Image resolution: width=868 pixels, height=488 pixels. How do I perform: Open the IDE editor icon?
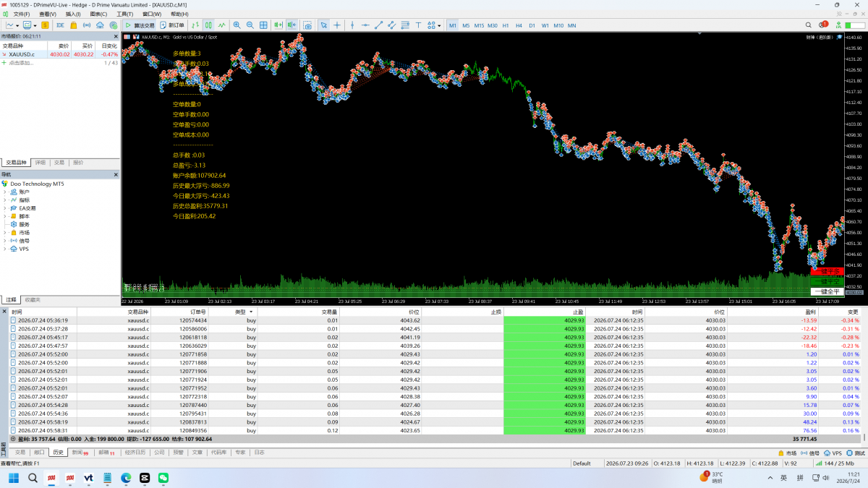pyautogui.click(x=60, y=25)
